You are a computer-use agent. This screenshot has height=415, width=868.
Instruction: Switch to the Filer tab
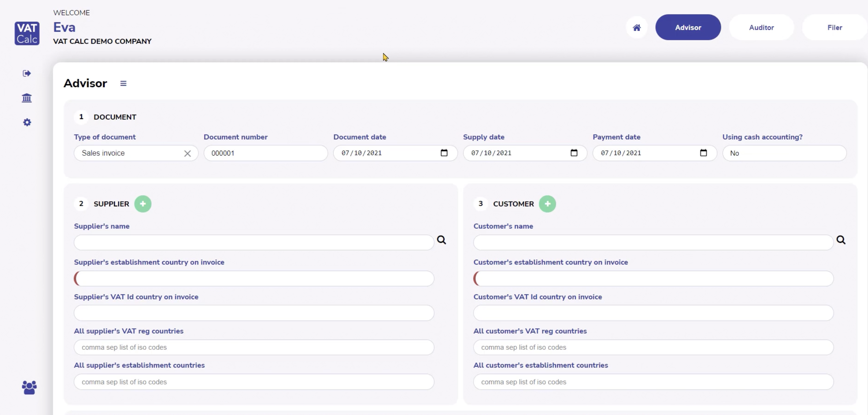835,27
